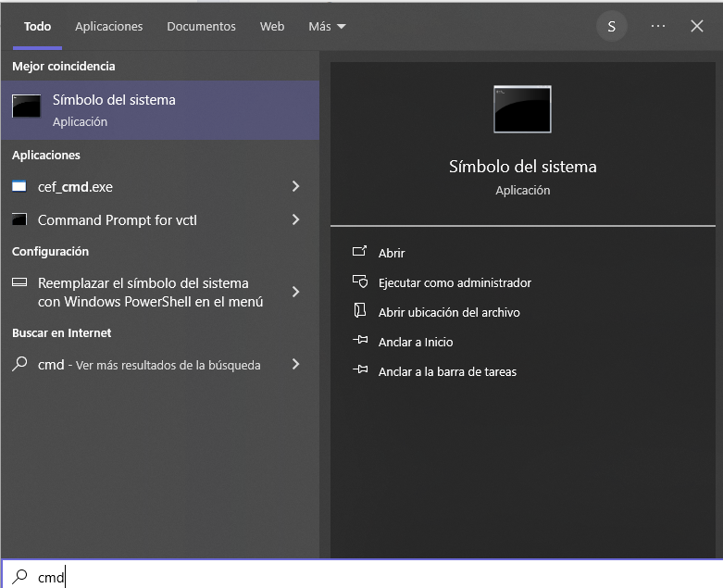
Task: Click the shield administrator icon
Action: coord(360,281)
